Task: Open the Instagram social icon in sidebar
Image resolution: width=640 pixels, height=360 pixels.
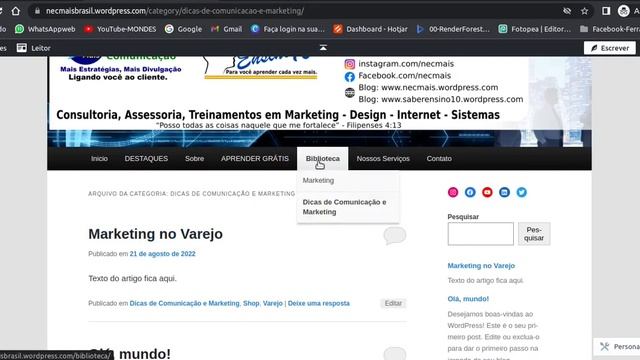Action: (x=453, y=192)
